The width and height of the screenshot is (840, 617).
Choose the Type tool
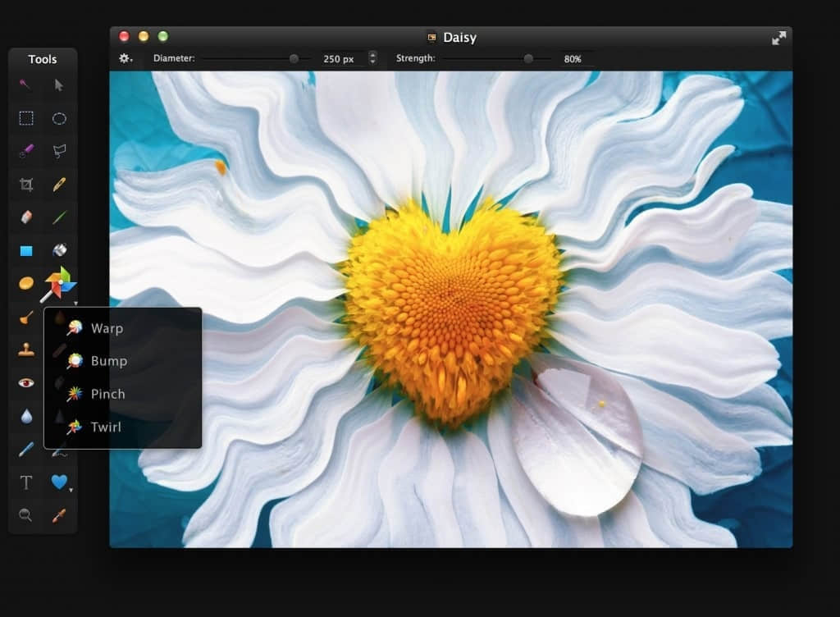click(x=25, y=482)
